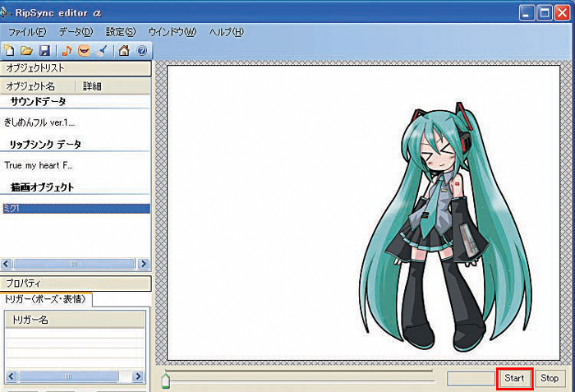Click the プロパティ panel header
575x392 pixels.
[76, 283]
